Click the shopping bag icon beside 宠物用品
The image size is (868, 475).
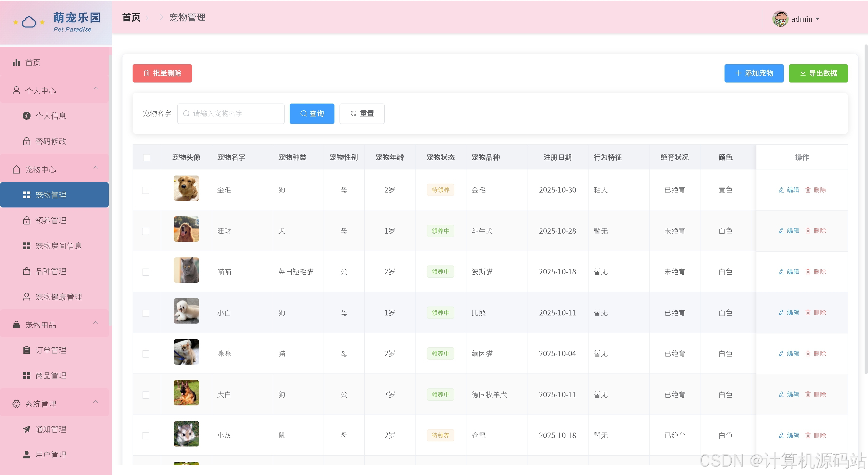16,325
